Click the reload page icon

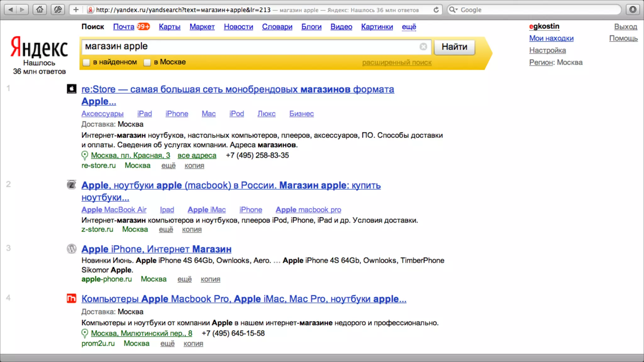tap(436, 10)
